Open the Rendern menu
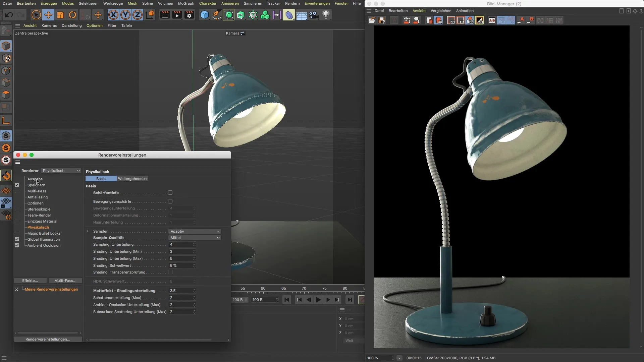This screenshot has width=644, height=362. tap(292, 3)
